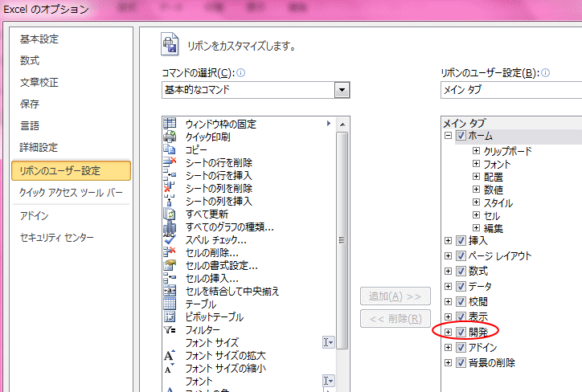
Task: Uncheck the 校閲 tab checkbox
Action: (x=461, y=301)
